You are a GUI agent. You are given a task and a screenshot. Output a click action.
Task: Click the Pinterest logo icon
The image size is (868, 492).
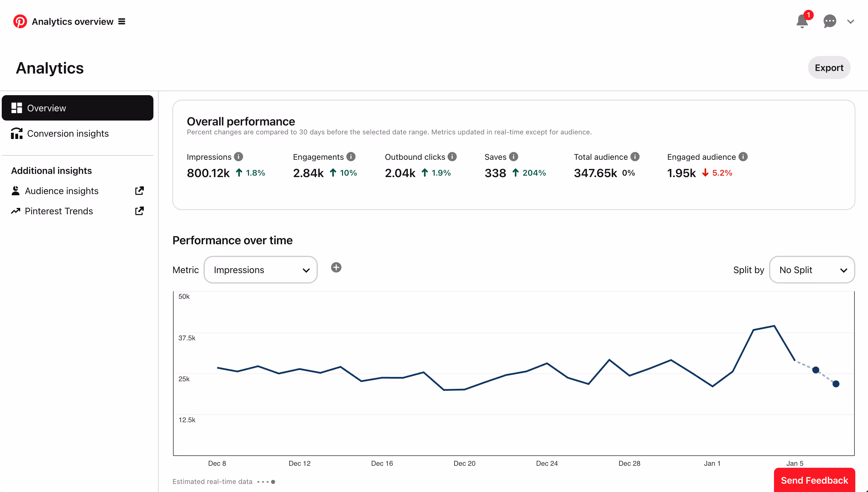pyautogui.click(x=20, y=21)
